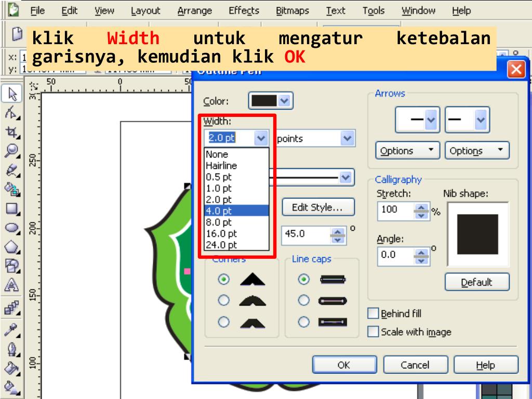The image size is (532, 399).
Task: Select the Shape edit tool
Action: tap(12, 113)
